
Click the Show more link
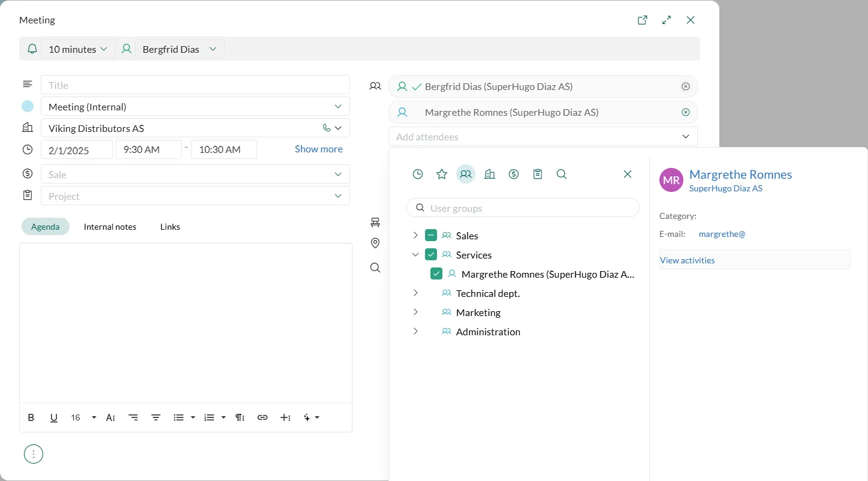coord(318,149)
